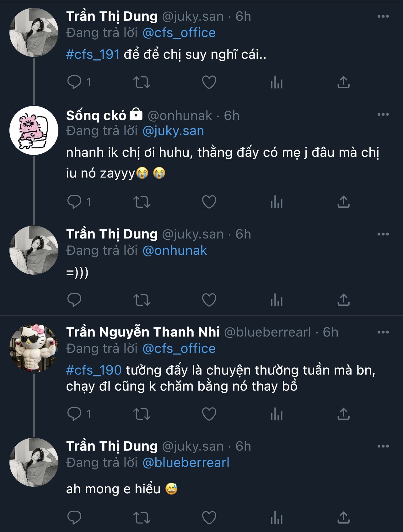This screenshot has height=532, width=403.
Task: Open the @onhunak mention link
Action: coord(175,250)
